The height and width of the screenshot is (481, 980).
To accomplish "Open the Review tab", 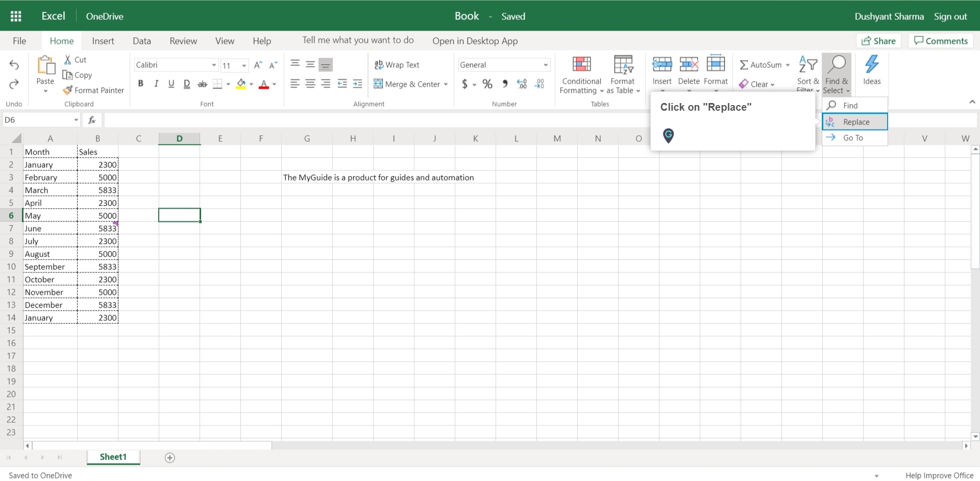I will tap(183, 41).
